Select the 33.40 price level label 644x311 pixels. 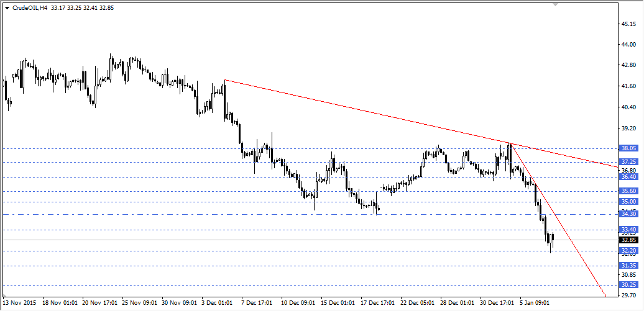tap(628, 230)
